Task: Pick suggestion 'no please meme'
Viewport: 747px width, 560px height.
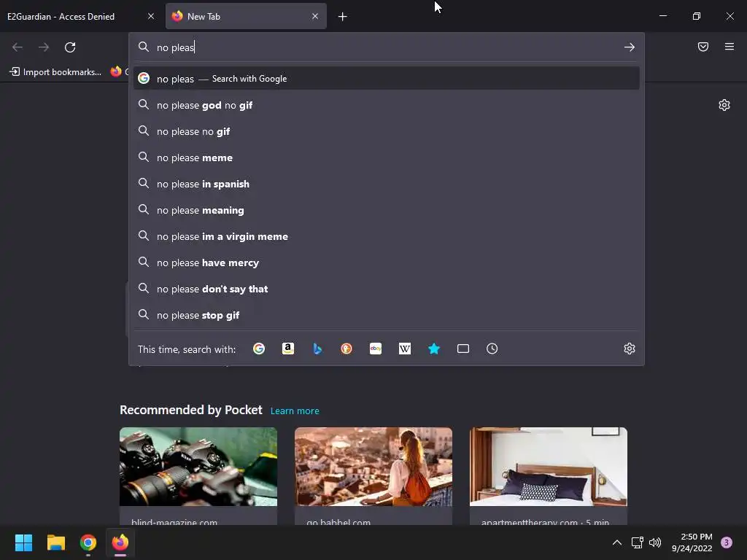Action: pos(387,157)
